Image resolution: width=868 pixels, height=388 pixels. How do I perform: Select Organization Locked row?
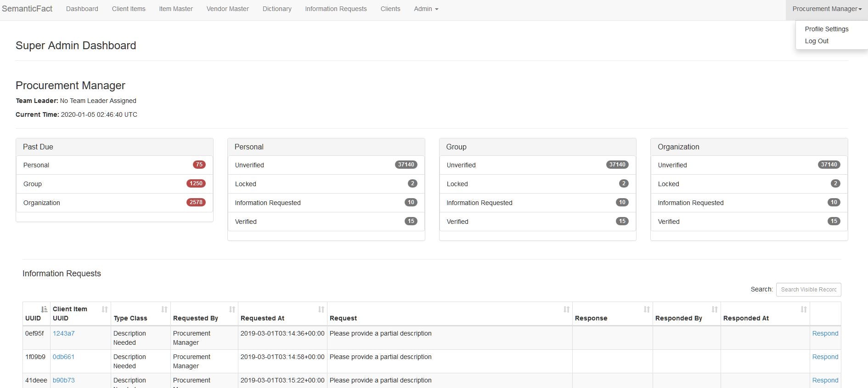tap(749, 184)
